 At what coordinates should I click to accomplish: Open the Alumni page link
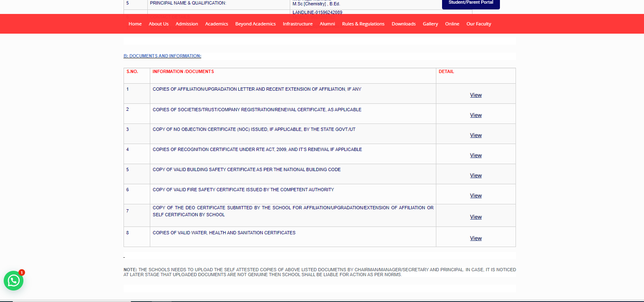327,24
